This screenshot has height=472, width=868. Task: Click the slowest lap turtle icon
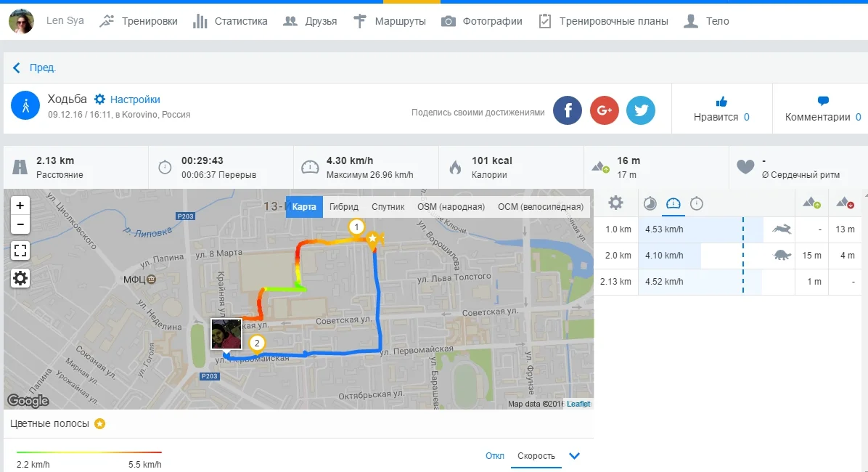pos(782,256)
